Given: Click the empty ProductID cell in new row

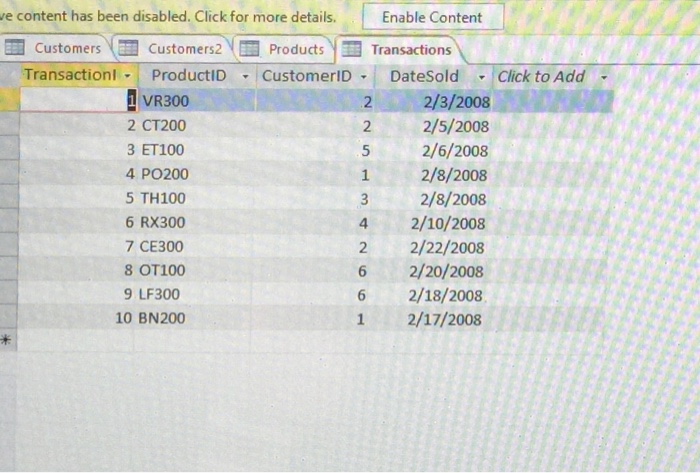Looking at the screenshot, I should [x=191, y=342].
